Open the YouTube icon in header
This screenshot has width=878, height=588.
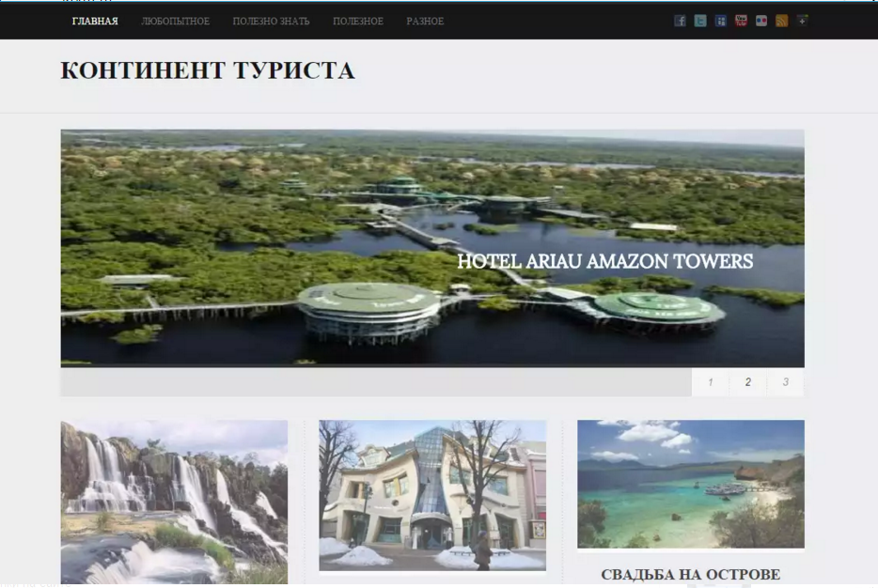741,22
